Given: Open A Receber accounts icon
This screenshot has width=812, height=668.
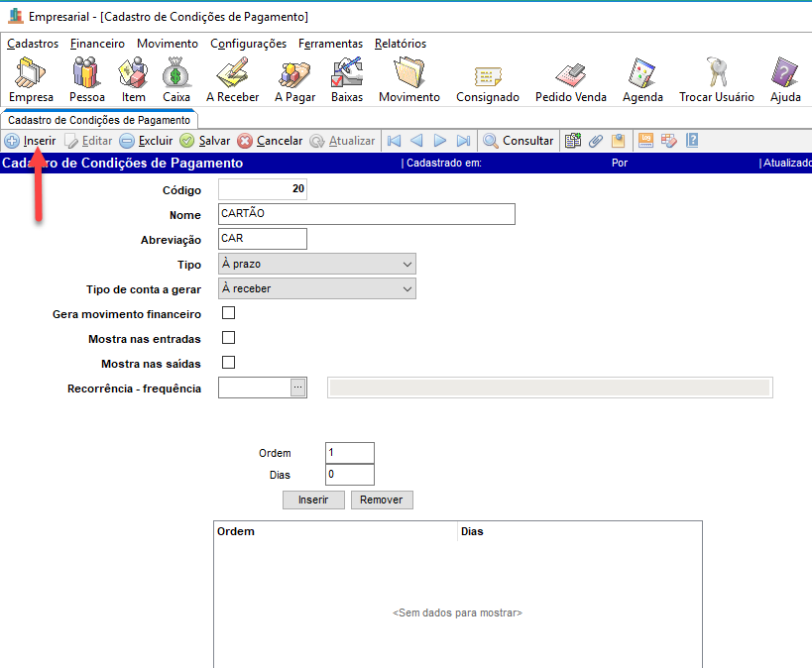Looking at the screenshot, I should tap(232, 79).
